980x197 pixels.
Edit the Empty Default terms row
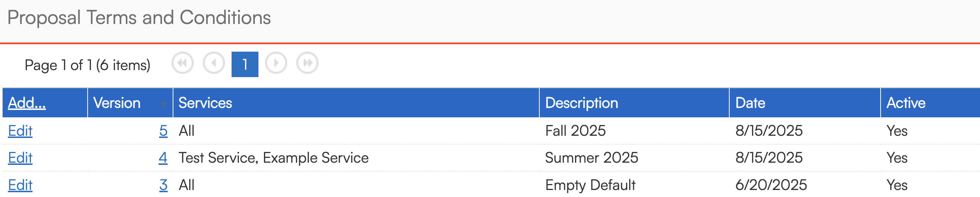(20, 185)
